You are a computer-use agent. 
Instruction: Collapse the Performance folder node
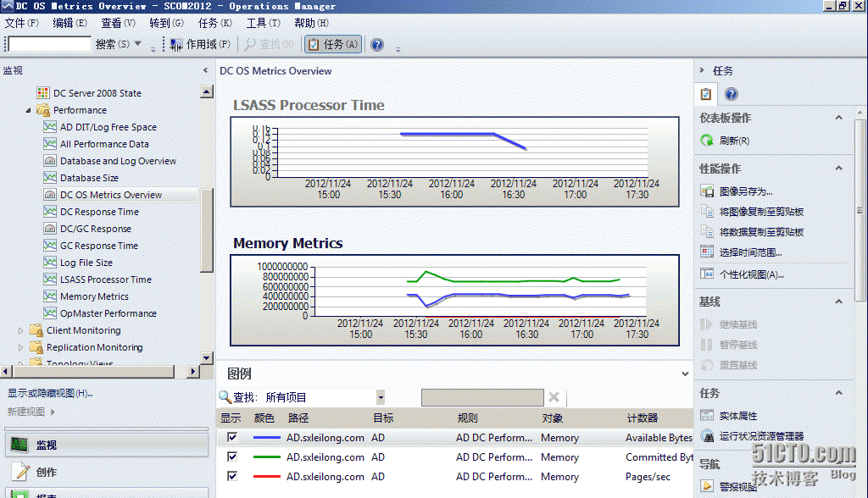tap(28, 110)
